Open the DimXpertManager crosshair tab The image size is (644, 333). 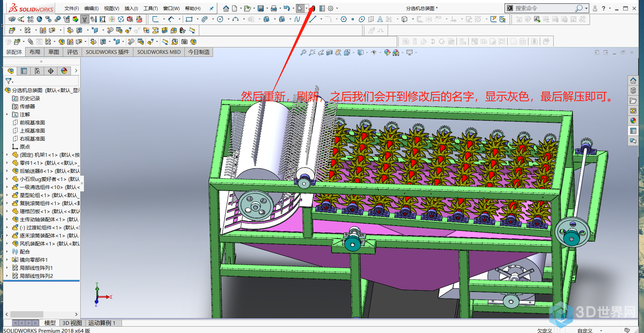click(x=51, y=71)
